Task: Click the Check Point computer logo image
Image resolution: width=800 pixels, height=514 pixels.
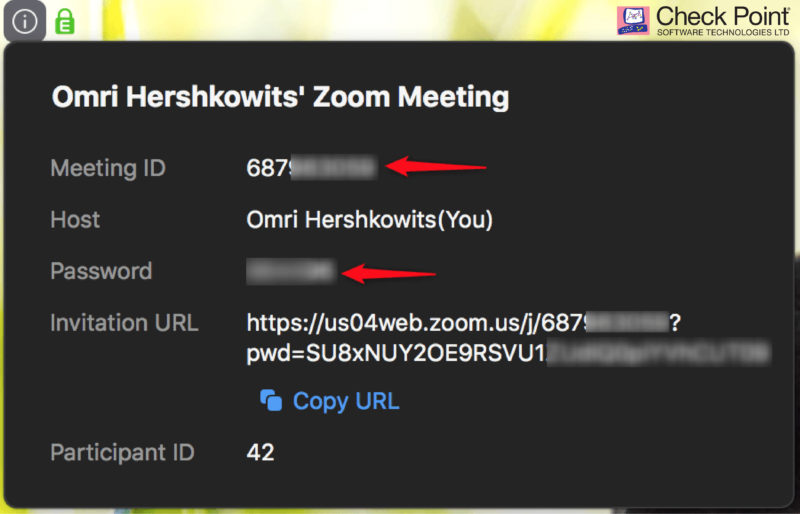Action: coord(633,20)
